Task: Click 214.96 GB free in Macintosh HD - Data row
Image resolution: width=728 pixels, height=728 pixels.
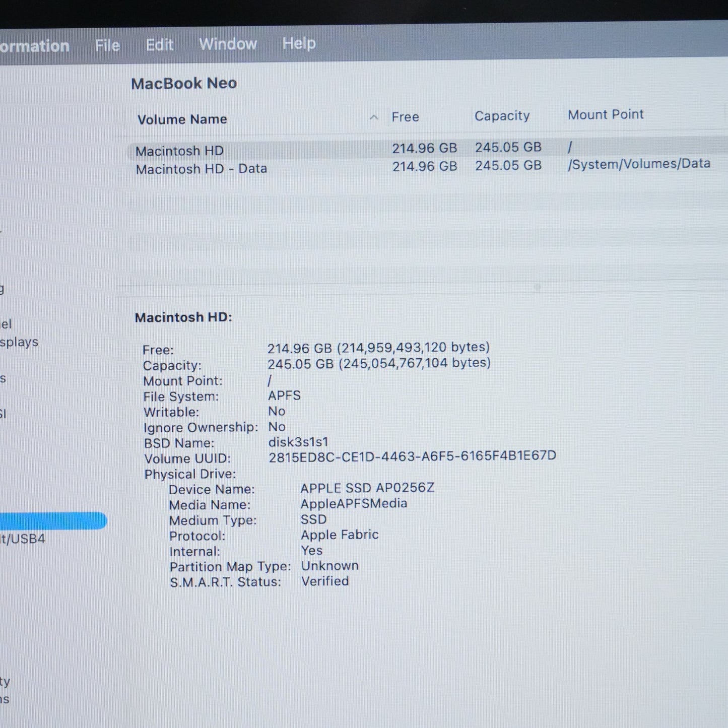Action: (425, 166)
